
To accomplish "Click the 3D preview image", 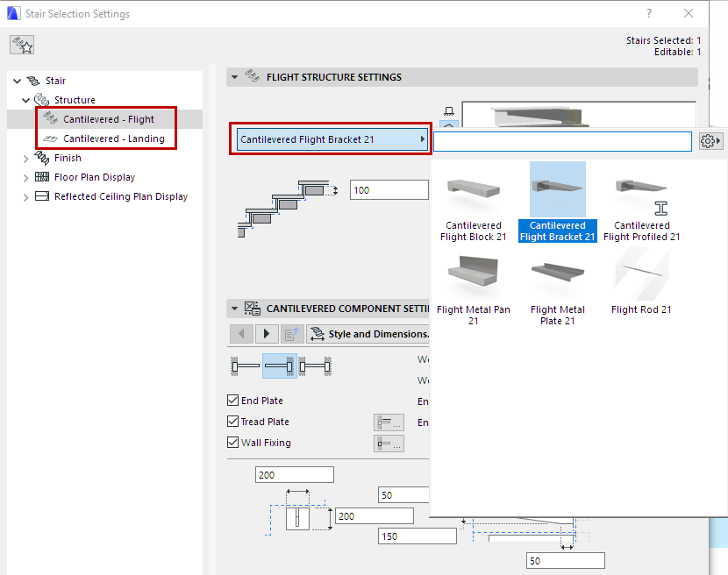I will pos(579,114).
